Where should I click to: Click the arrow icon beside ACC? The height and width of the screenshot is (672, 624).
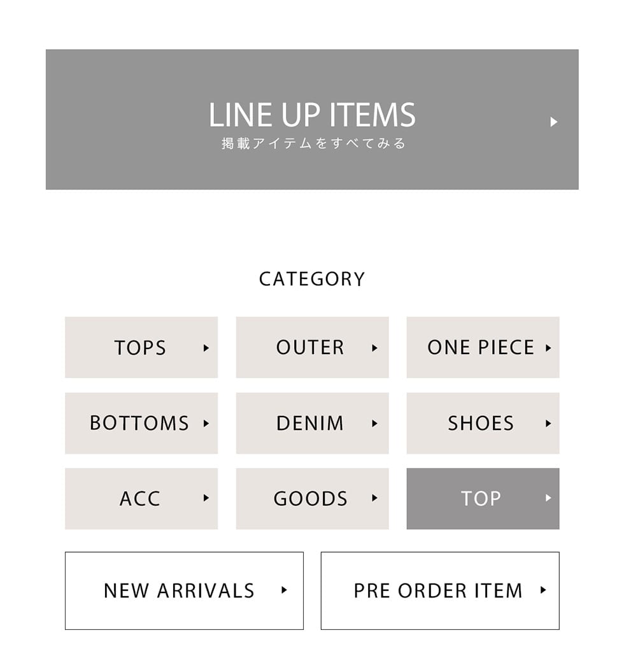tap(206, 498)
